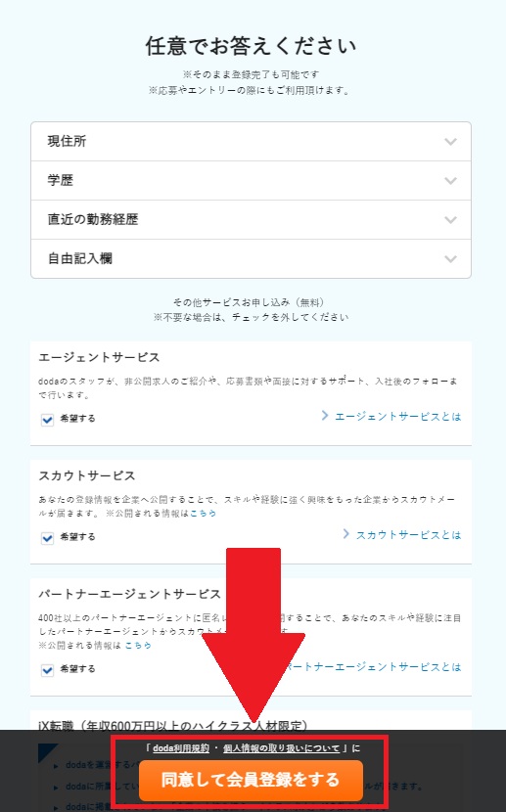Click the エージェントサービス heading
The height and width of the screenshot is (812, 506).
pyautogui.click(x=99, y=357)
